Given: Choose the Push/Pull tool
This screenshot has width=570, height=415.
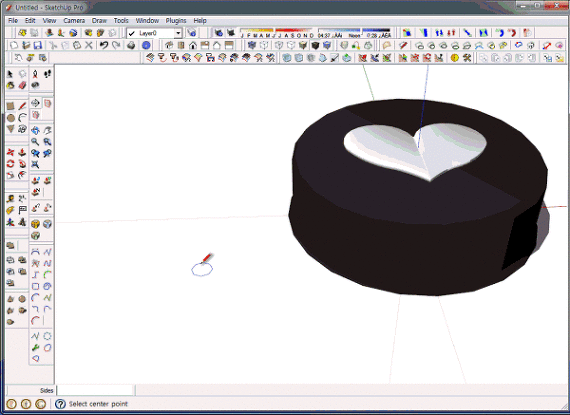Looking at the screenshot, I should pos(23,152).
